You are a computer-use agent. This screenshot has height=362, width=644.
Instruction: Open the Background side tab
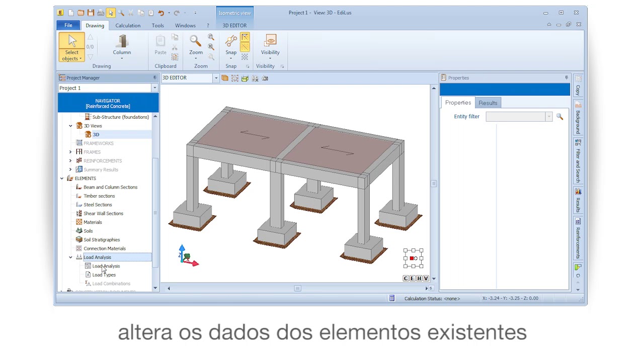click(x=578, y=118)
